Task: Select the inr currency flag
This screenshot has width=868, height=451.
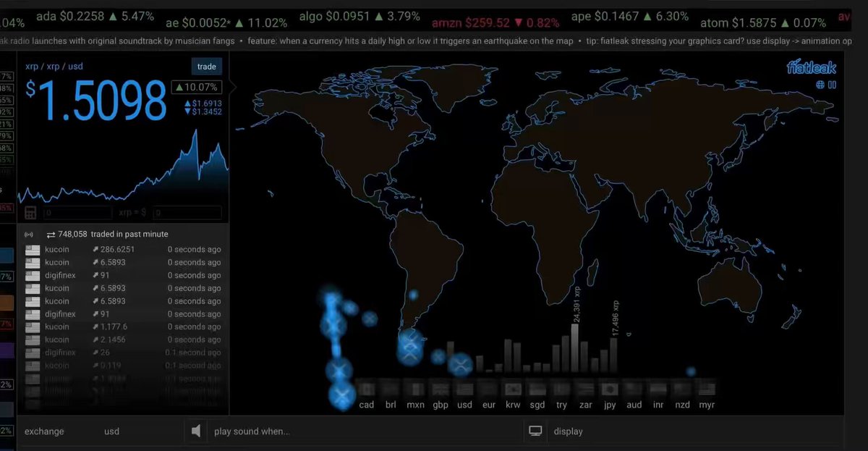Action: [658, 389]
